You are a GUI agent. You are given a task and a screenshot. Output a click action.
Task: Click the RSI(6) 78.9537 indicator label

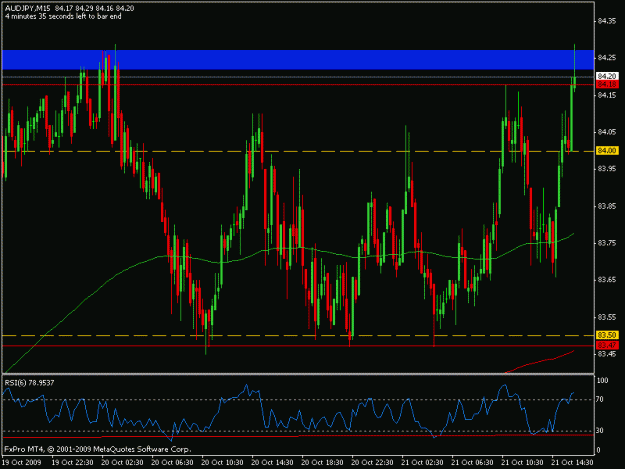point(29,383)
